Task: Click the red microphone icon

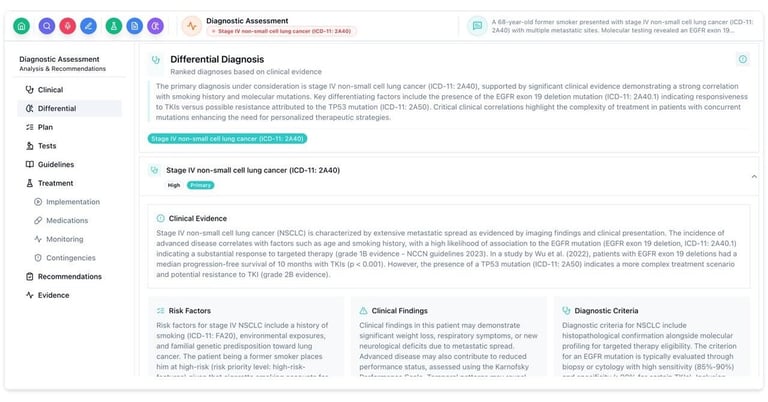Action: click(x=68, y=26)
